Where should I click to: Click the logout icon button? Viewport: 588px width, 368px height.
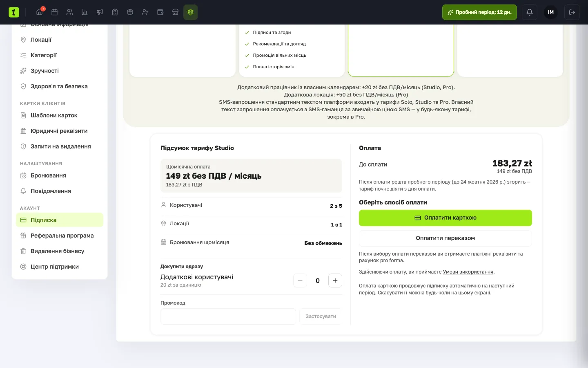pyautogui.click(x=572, y=12)
